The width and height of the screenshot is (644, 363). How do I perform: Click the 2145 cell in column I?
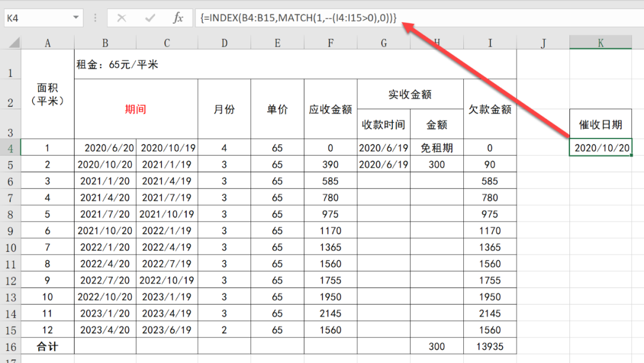(490, 313)
